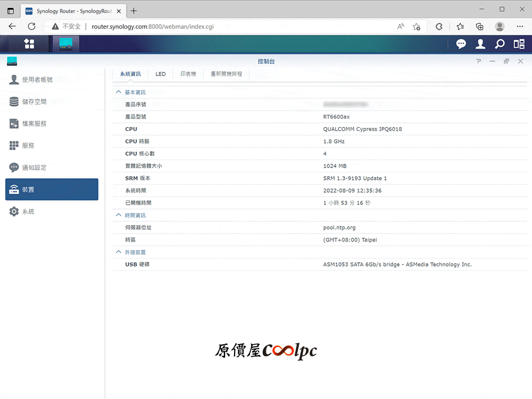Click the SRM search magnifier icon
532x399 pixels.
coord(500,44)
